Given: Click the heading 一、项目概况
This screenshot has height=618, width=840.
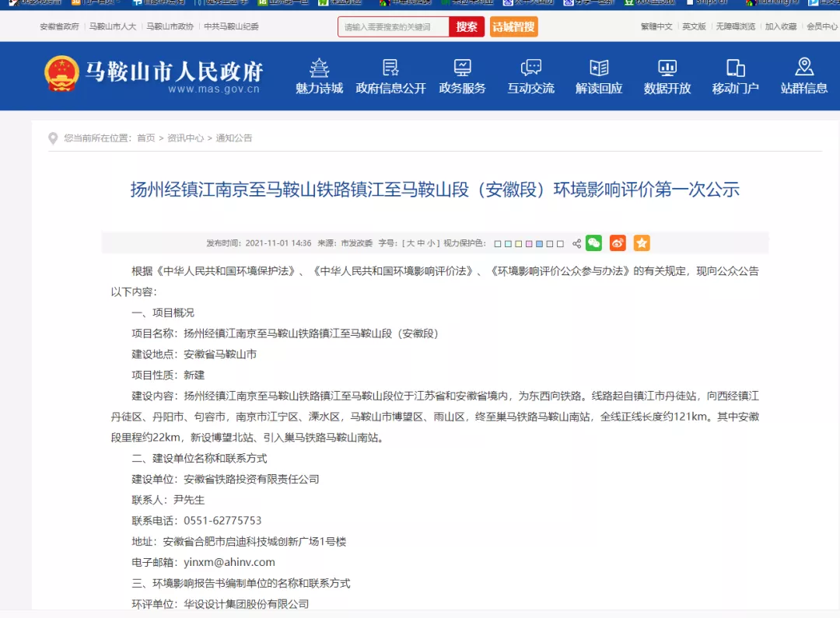Looking at the screenshot, I should pyautogui.click(x=163, y=312).
